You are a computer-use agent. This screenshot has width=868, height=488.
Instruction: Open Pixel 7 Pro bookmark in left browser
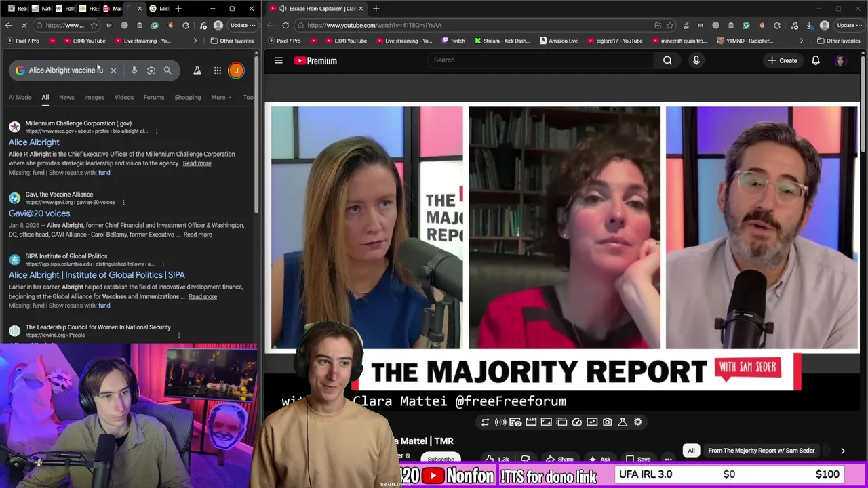[x=22, y=41]
